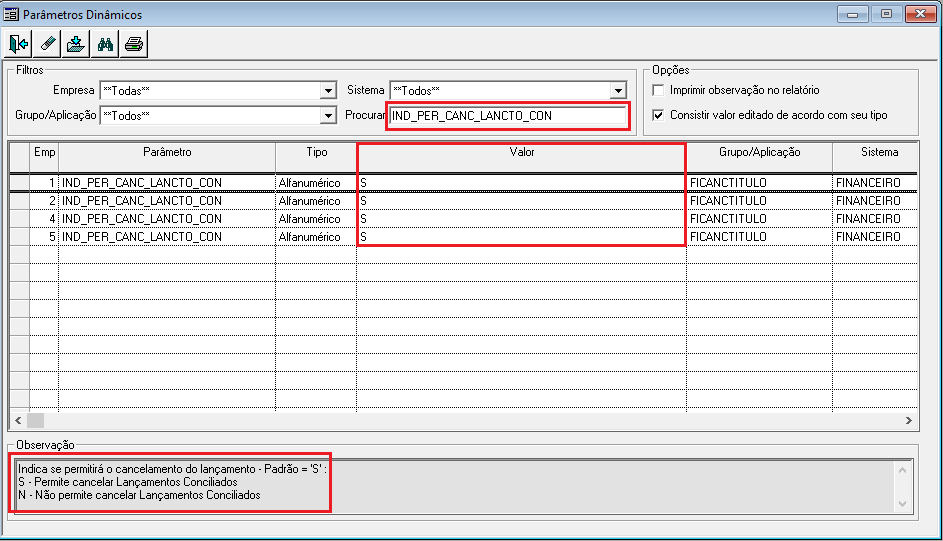The width and height of the screenshot is (943, 541).
Task: Toggle Consistir valor editado checkbox
Action: 659,115
